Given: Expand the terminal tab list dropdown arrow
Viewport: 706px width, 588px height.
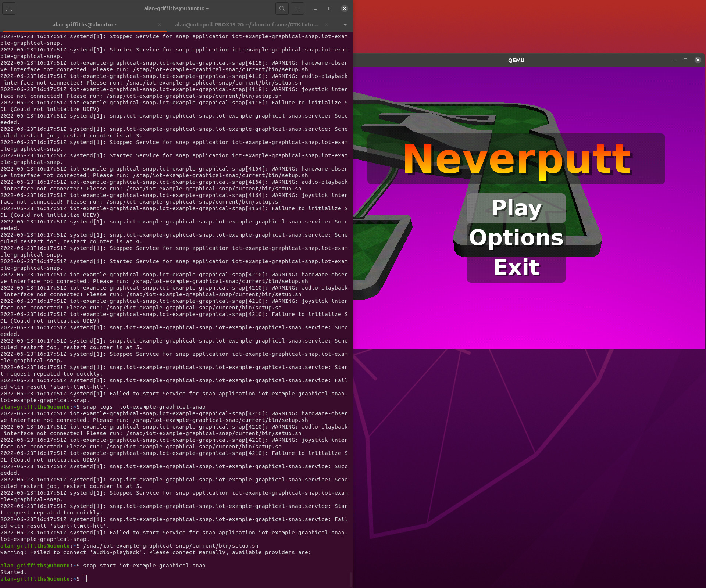Looking at the screenshot, I should point(345,25).
